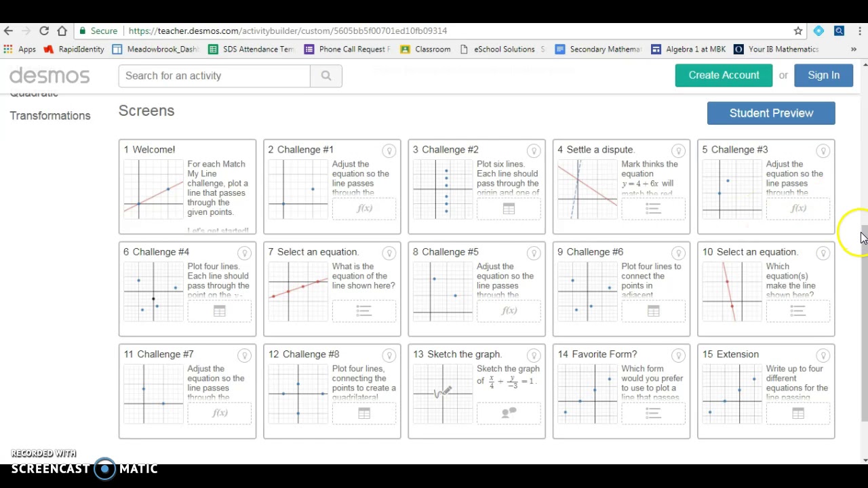868x488 pixels.
Task: Toggle tip bulb on Sketch the graph
Action: click(534, 355)
